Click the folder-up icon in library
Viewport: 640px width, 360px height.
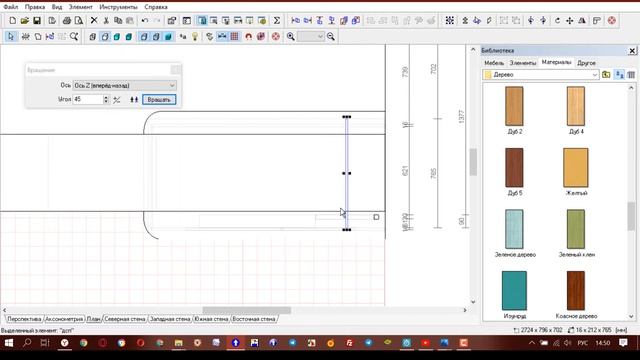click(606, 75)
